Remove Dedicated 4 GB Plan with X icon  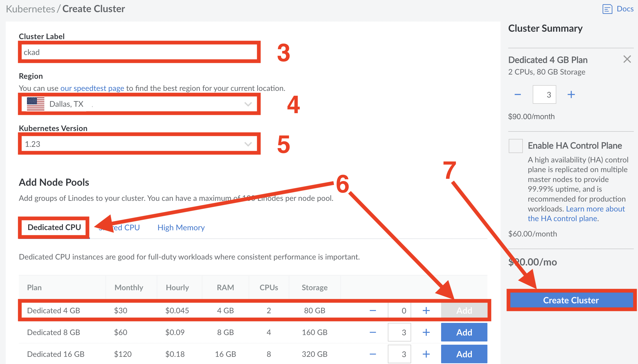pos(627,59)
